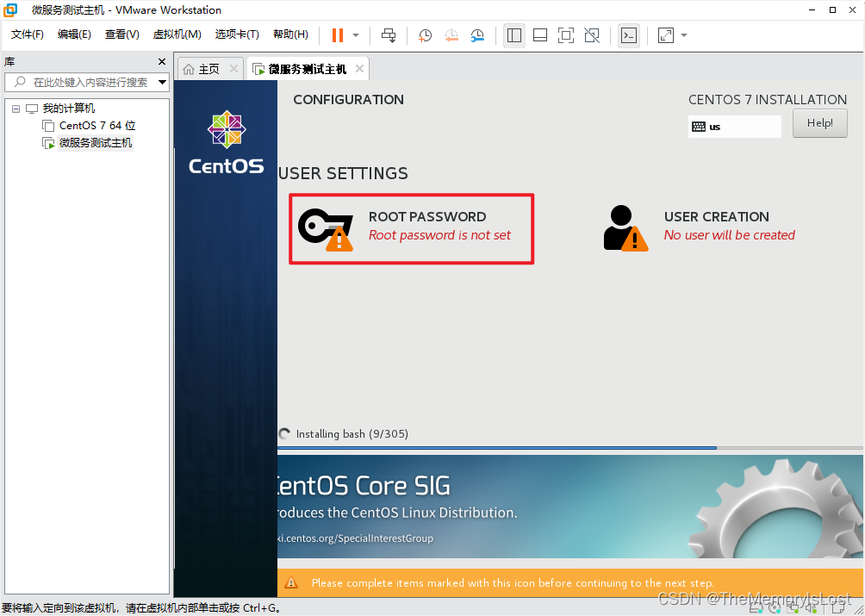This screenshot has width=865, height=616.
Task: Click the VMware Workstation title bar icon
Action: (x=10, y=10)
